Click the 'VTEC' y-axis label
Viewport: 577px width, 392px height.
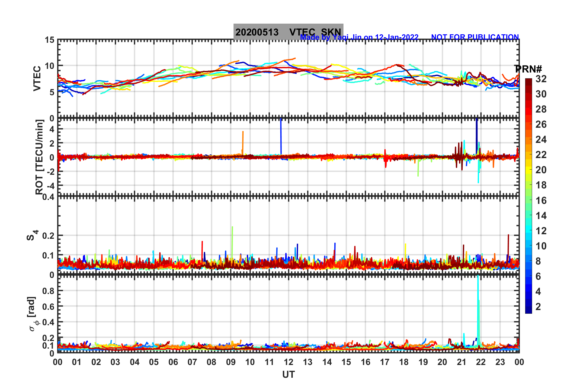coord(37,78)
